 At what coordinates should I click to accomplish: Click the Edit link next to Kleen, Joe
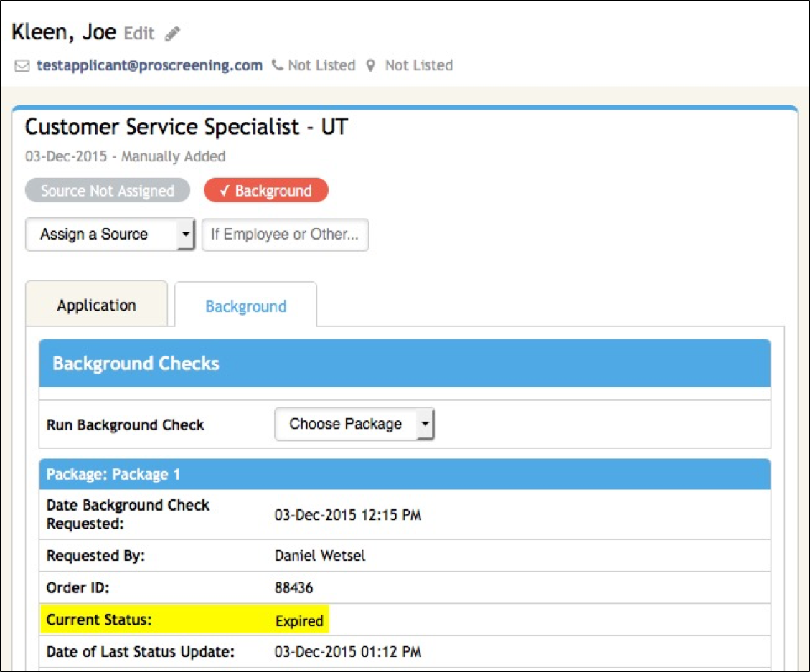[141, 32]
